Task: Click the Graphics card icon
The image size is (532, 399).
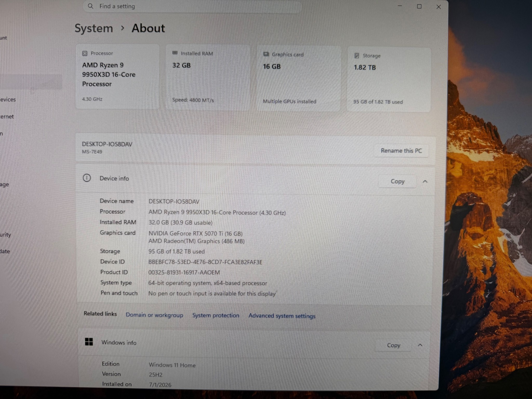Action: tap(266, 54)
